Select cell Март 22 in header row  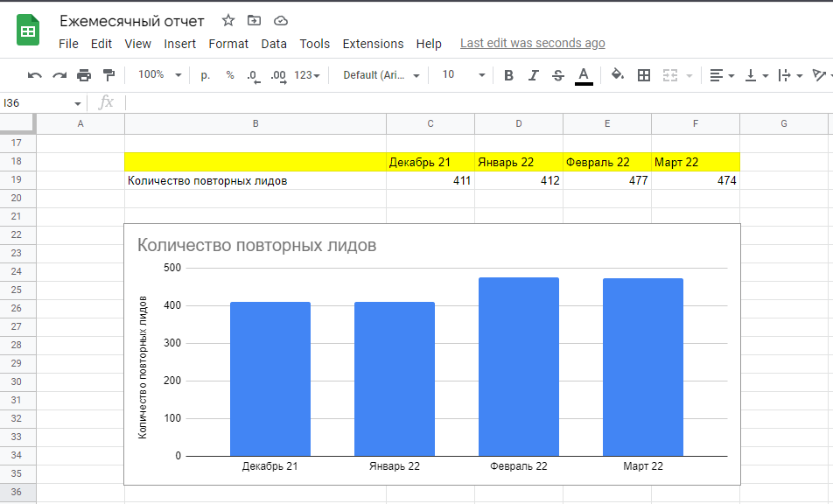tap(696, 162)
